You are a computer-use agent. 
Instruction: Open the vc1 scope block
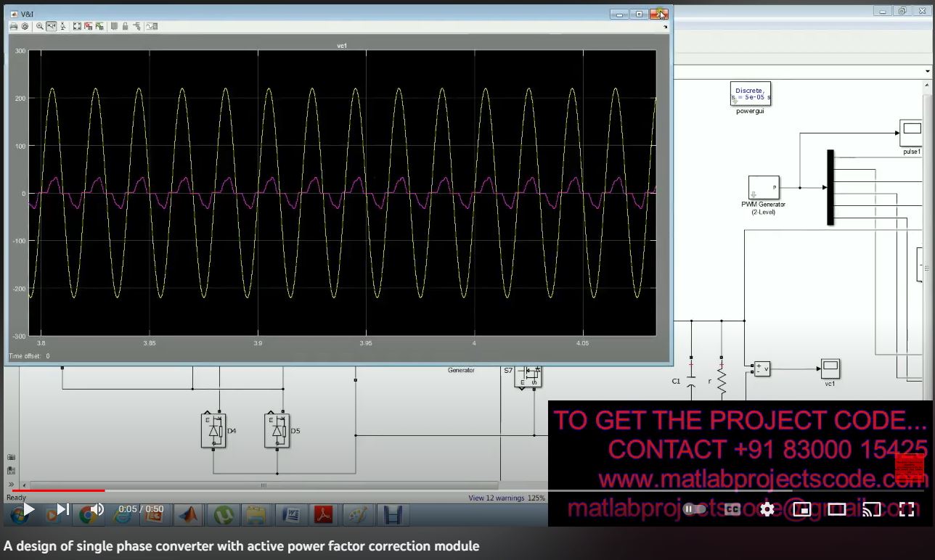point(830,368)
